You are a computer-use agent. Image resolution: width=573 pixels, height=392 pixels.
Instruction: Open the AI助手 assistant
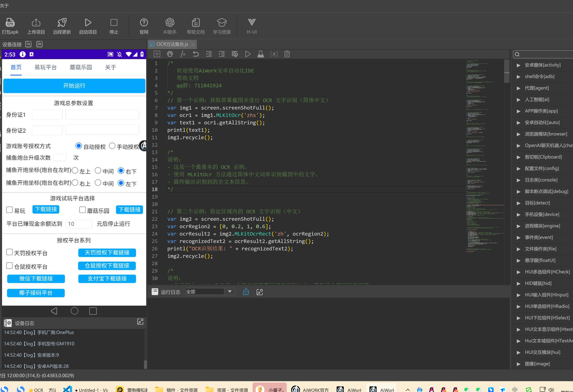[170, 23]
